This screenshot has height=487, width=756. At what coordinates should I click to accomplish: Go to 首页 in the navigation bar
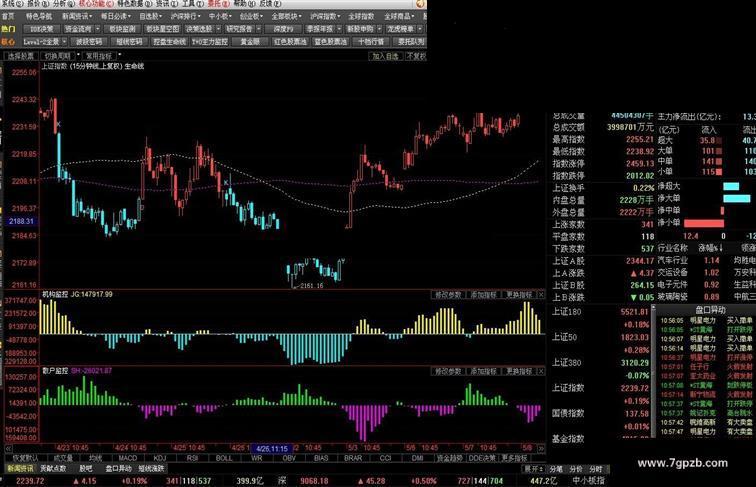pyautogui.click(x=8, y=16)
